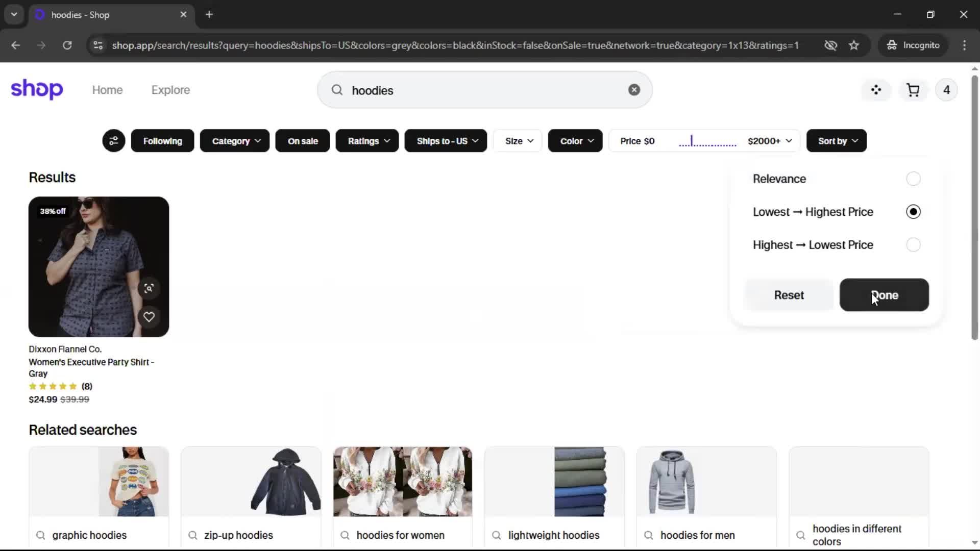Reload the page

click(67, 45)
